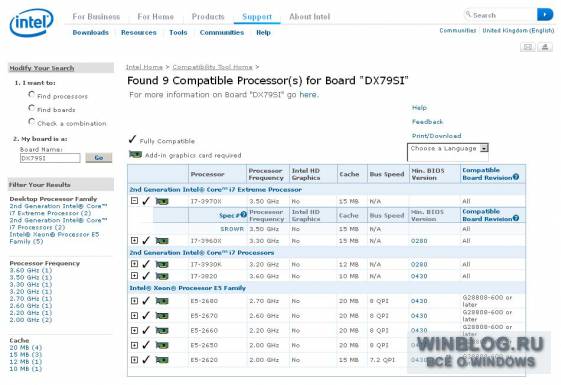
Task: Click the Go button for board name
Action: [99, 158]
